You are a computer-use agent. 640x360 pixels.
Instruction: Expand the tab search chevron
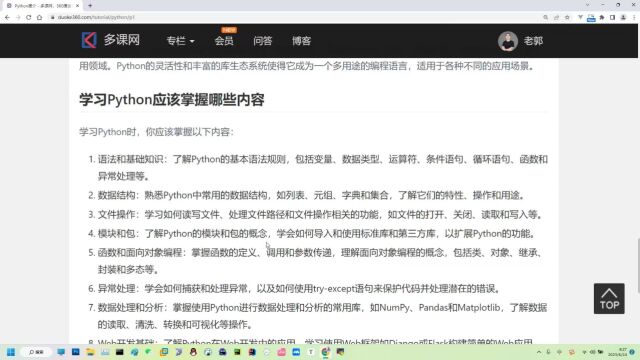coord(587,5)
